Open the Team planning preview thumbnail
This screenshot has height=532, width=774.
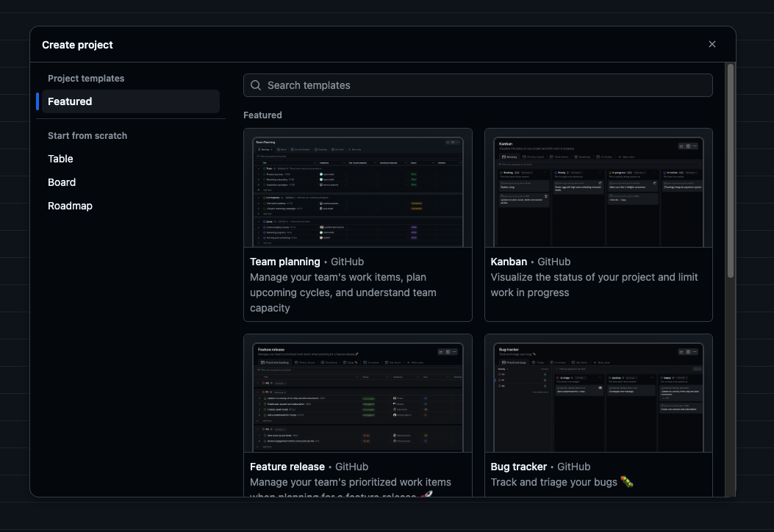pyautogui.click(x=358, y=191)
